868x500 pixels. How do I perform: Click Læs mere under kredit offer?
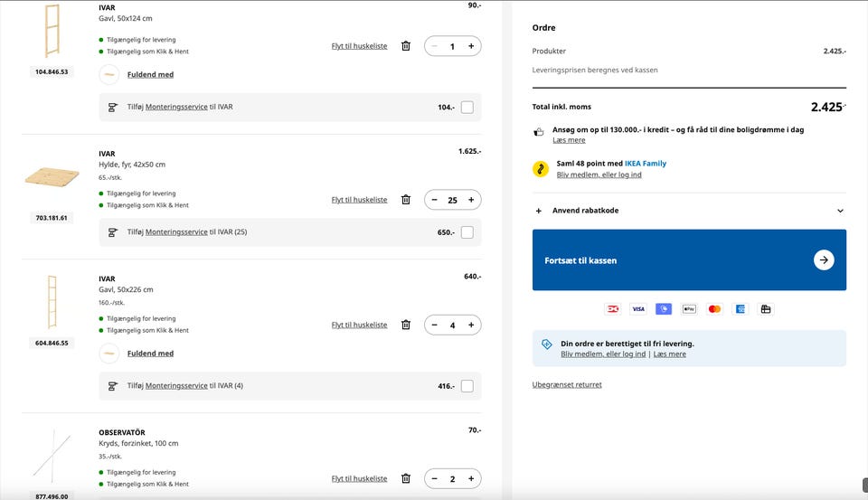[569, 140]
